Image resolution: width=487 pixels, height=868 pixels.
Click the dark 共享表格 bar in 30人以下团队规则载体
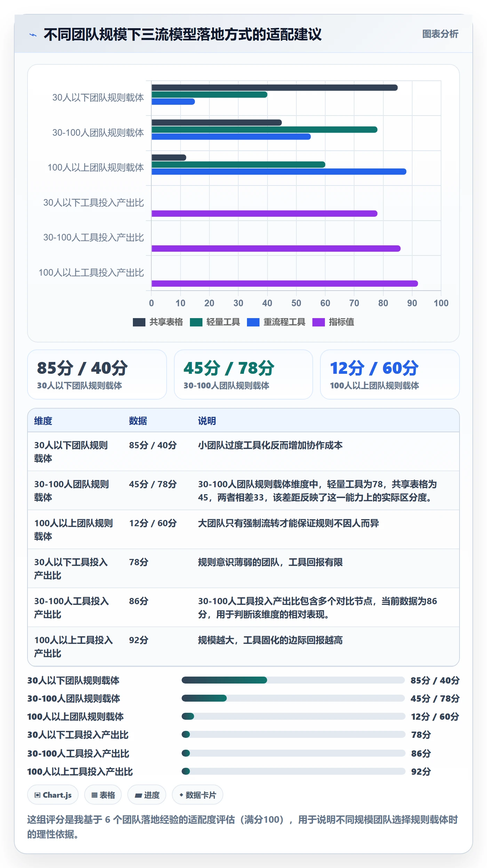pos(274,88)
